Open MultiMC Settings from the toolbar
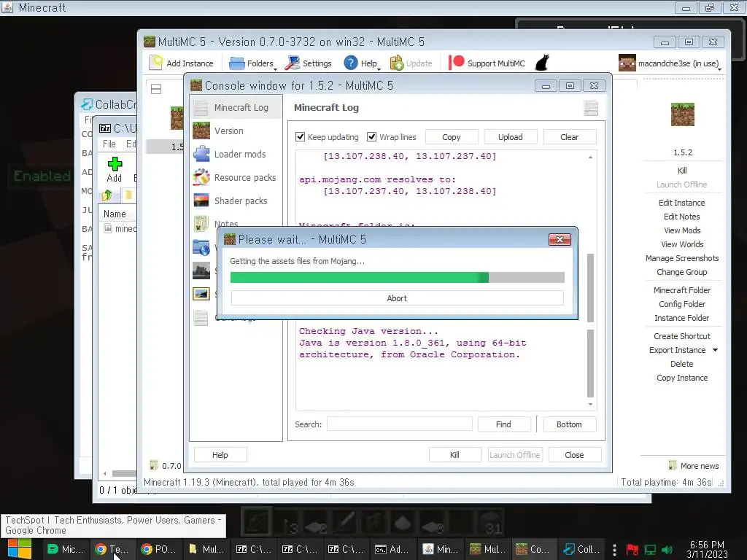 309,63
